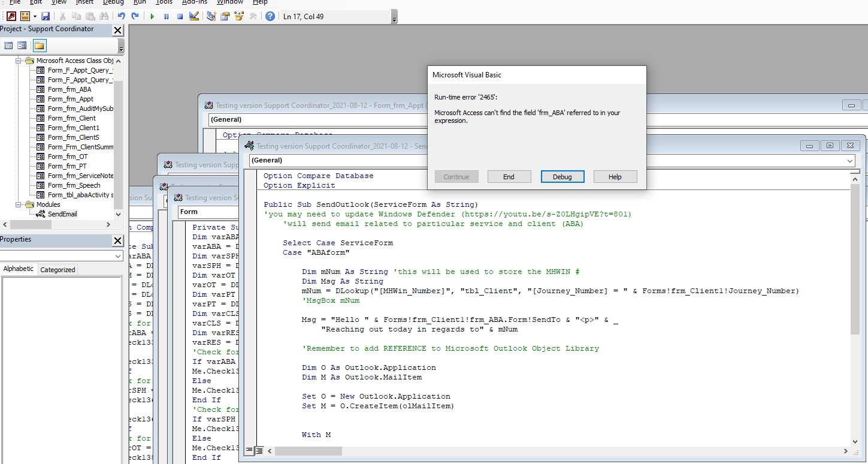Select Form_frm_PT in the project tree
The width and height of the screenshot is (868, 464).
pyautogui.click(x=68, y=166)
